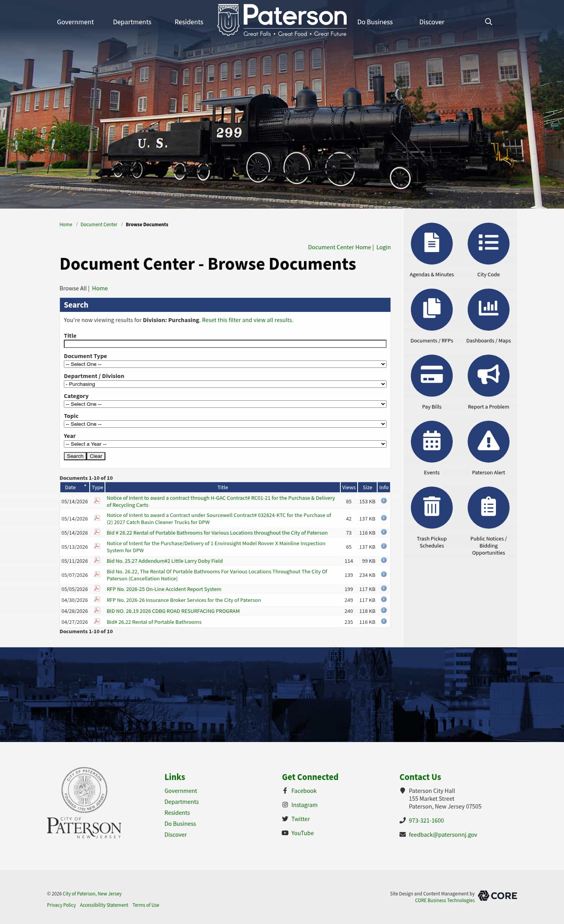Screen dimensions: 564x924
Task: Go to Home breadcrumb link
Action: (66, 224)
